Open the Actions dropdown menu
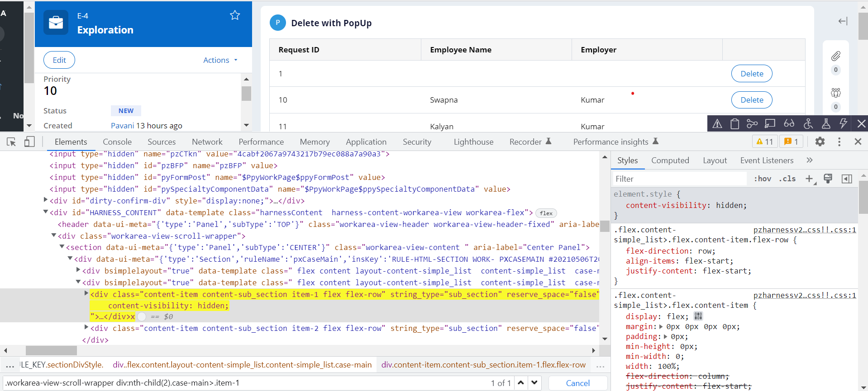 (x=220, y=60)
